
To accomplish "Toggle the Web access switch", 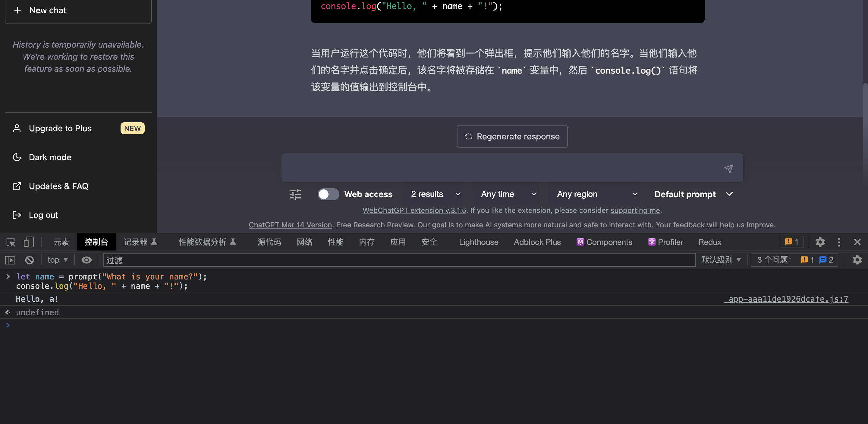I will (328, 194).
